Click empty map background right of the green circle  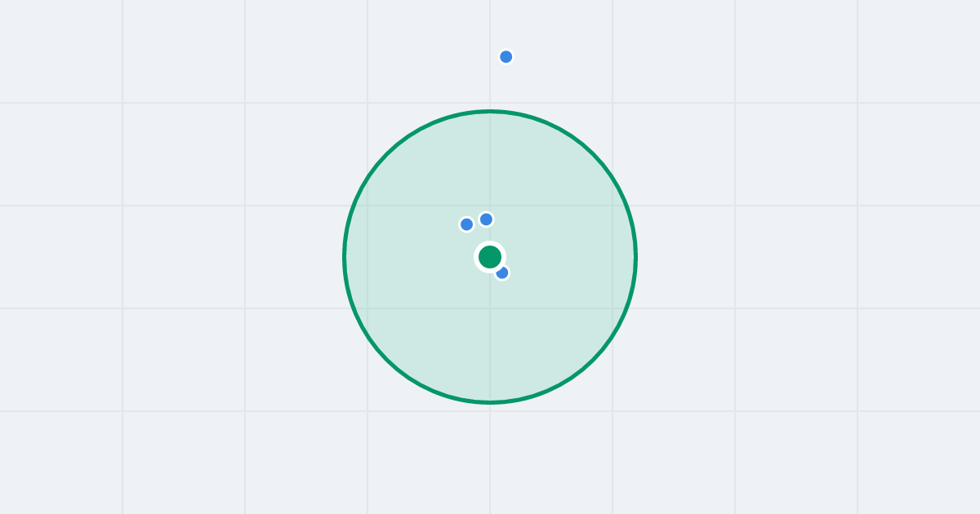[808, 257]
